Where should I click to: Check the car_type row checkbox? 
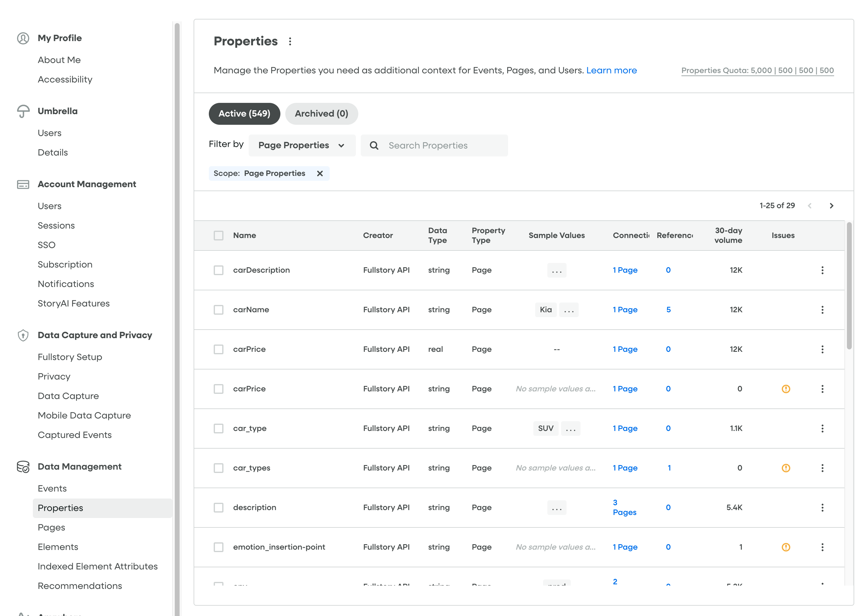point(219,429)
